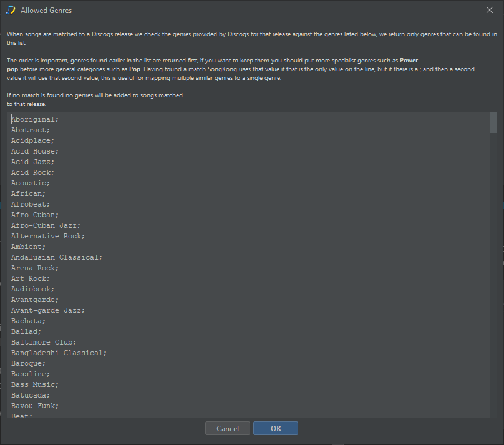Place cursor on the Bachata line
Image resolution: width=504 pixels, height=445 pixels.
[28, 321]
